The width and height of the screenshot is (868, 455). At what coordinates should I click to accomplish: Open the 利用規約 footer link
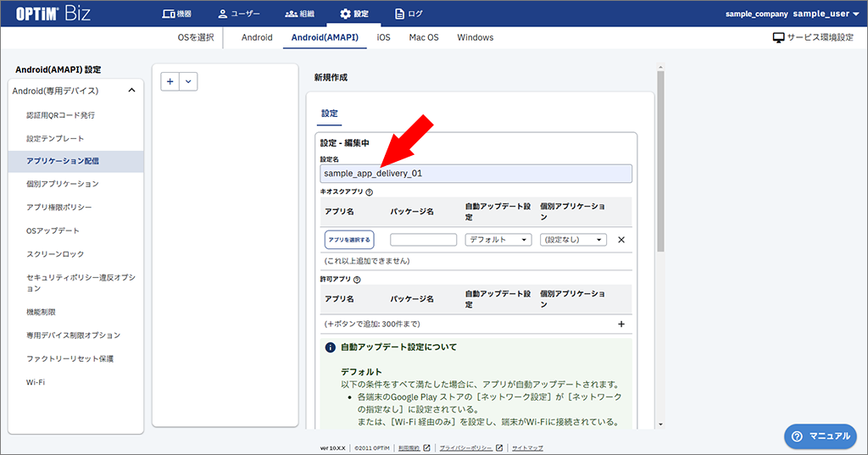tap(409, 448)
